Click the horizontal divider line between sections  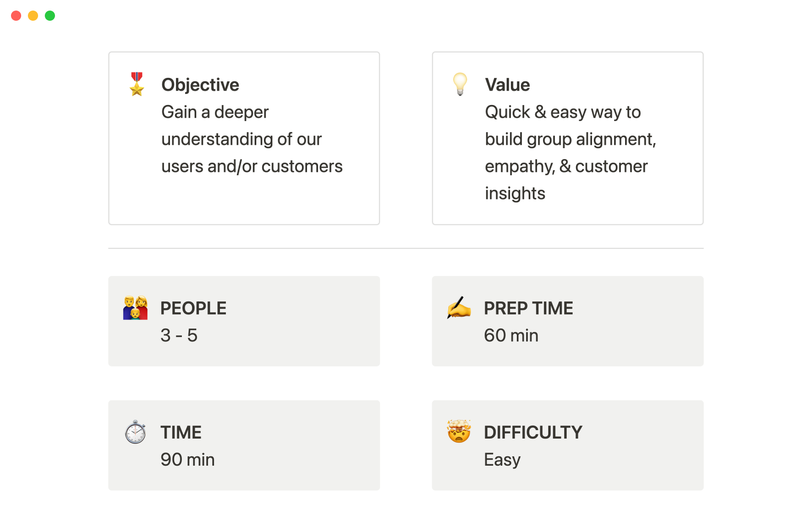406,248
